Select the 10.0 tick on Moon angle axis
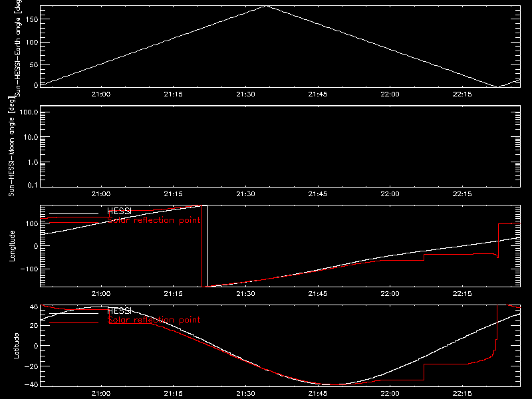The image size is (532, 399). pos(31,137)
